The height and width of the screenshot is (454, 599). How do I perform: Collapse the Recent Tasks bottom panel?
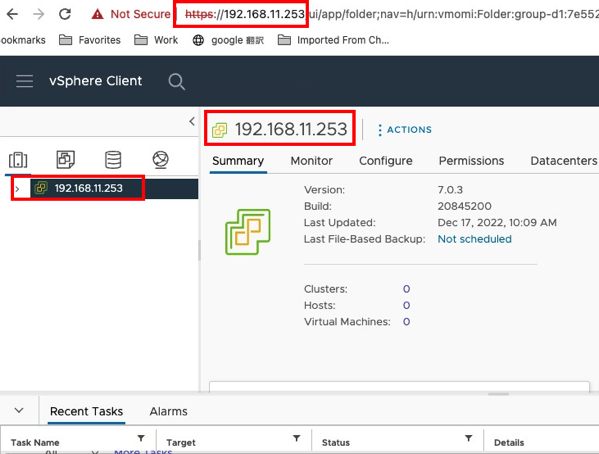19,411
